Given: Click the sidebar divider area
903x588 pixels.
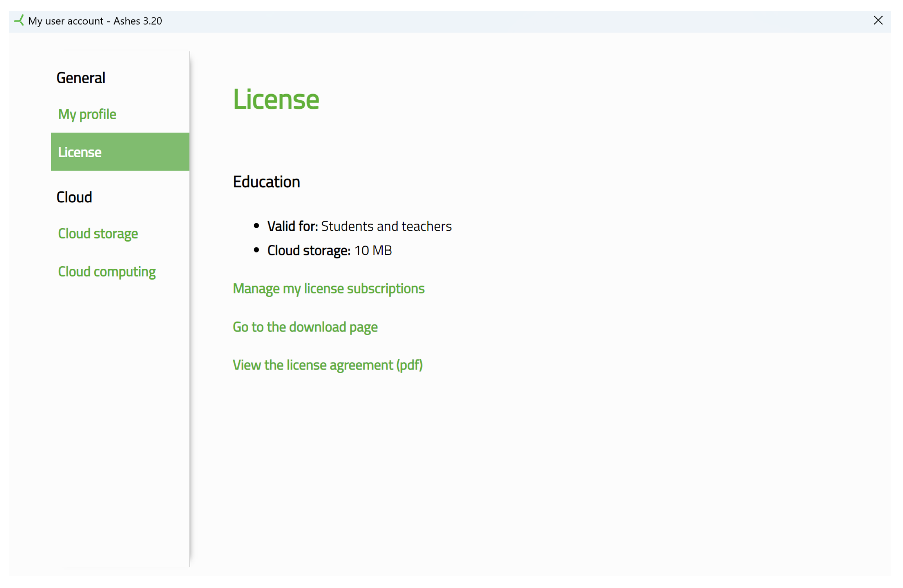Looking at the screenshot, I should 190,304.
